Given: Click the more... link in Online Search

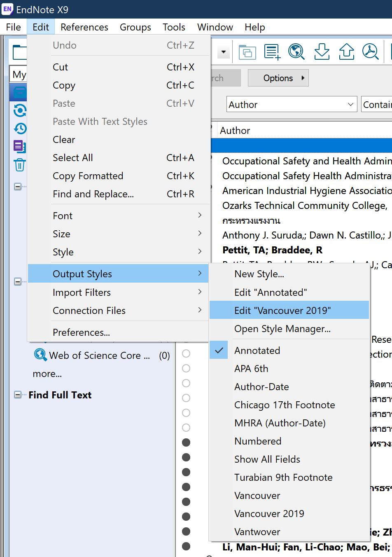Looking at the screenshot, I should pos(47,374).
